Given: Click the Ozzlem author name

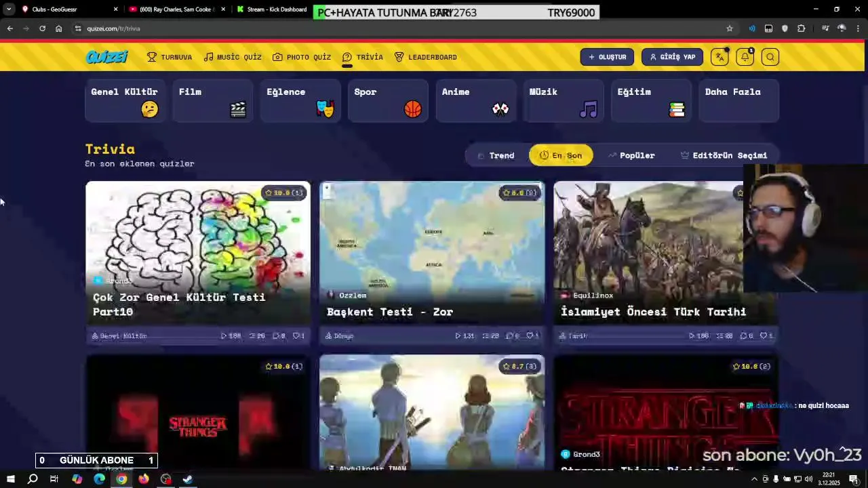Looking at the screenshot, I should [353, 296].
